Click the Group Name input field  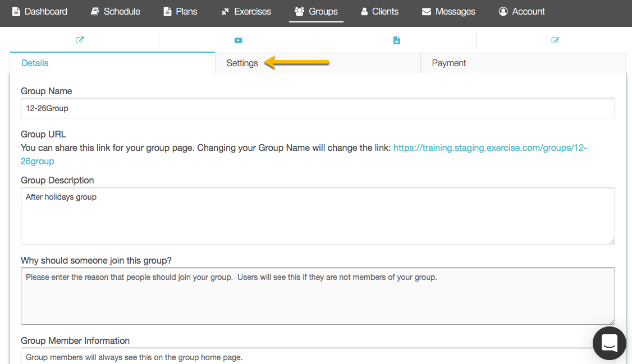(318, 108)
